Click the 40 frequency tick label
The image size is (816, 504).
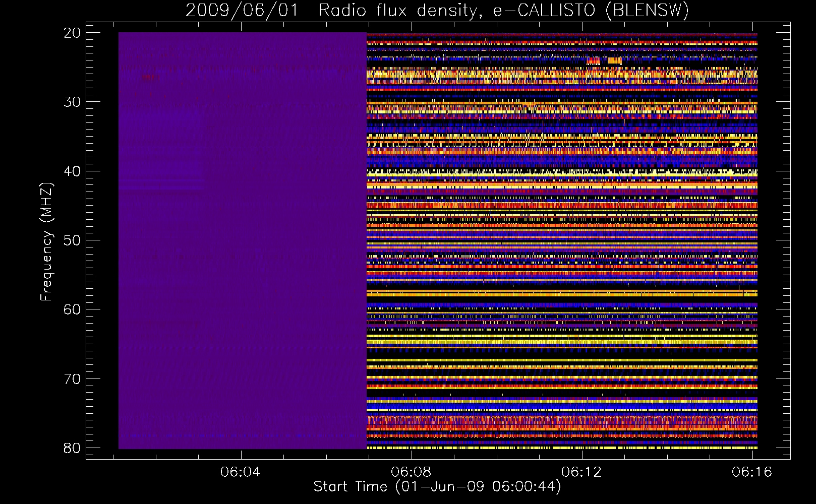coord(72,171)
